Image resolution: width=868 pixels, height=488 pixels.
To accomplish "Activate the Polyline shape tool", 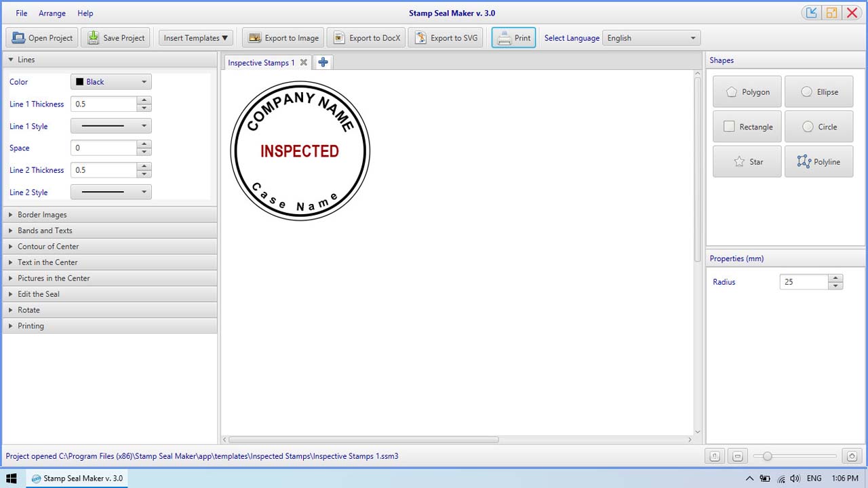I will [x=818, y=161].
